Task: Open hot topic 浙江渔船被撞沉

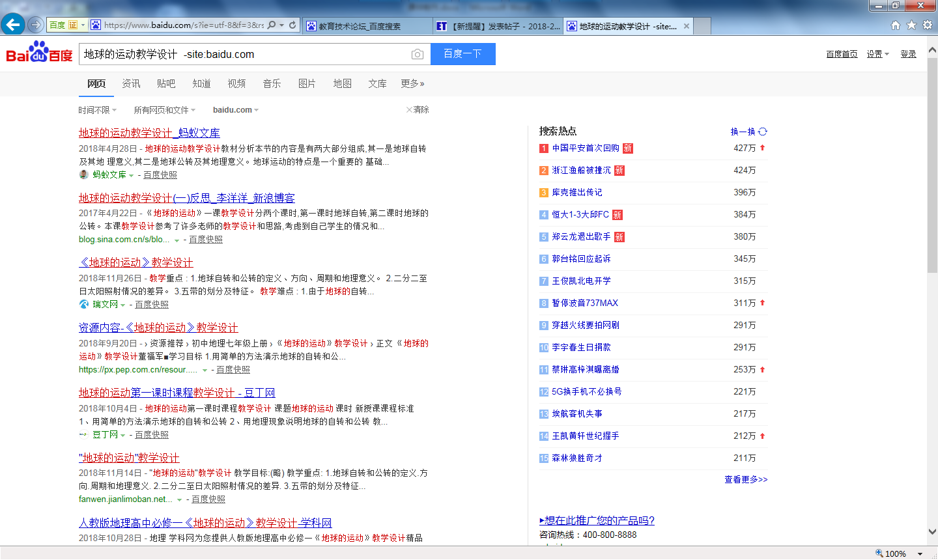Action: pyautogui.click(x=582, y=170)
